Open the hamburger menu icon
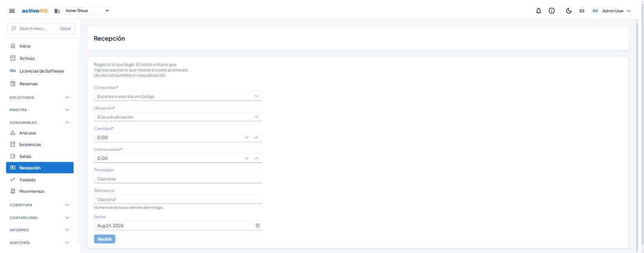This screenshot has width=644, height=253. (x=12, y=11)
